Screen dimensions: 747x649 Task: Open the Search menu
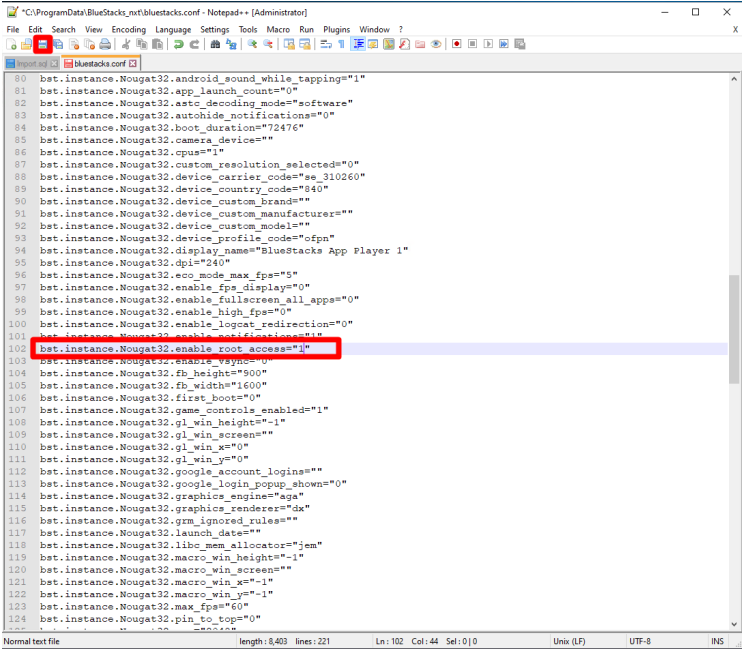point(63,30)
